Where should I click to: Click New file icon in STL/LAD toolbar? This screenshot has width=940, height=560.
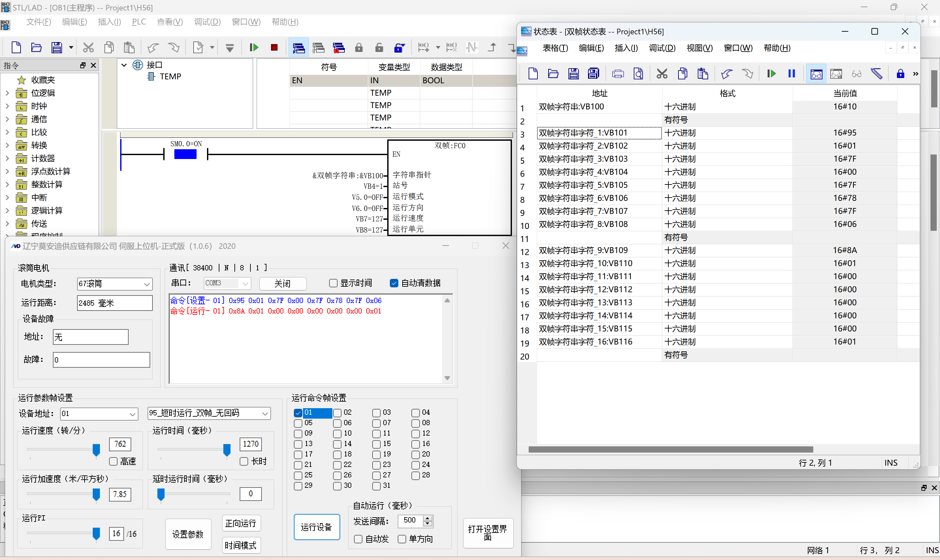[x=16, y=48]
